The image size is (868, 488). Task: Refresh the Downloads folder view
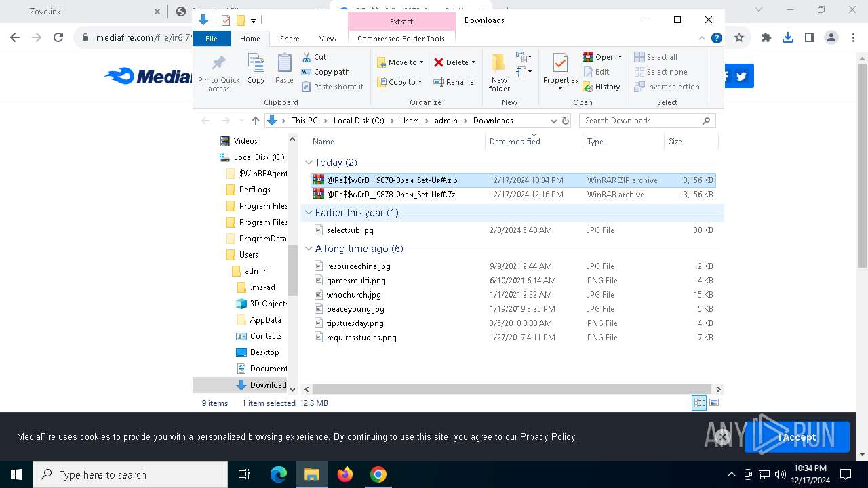click(x=566, y=121)
